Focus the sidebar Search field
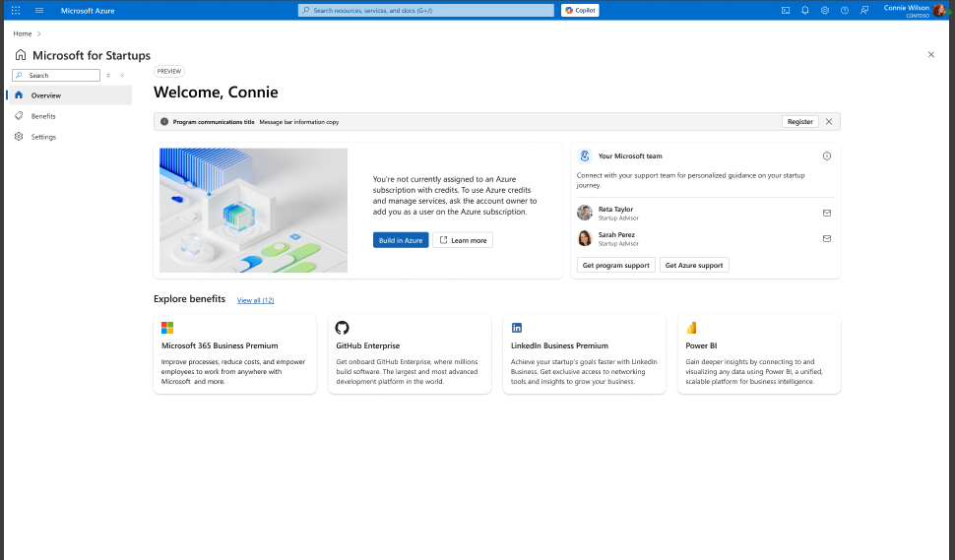 (56, 76)
